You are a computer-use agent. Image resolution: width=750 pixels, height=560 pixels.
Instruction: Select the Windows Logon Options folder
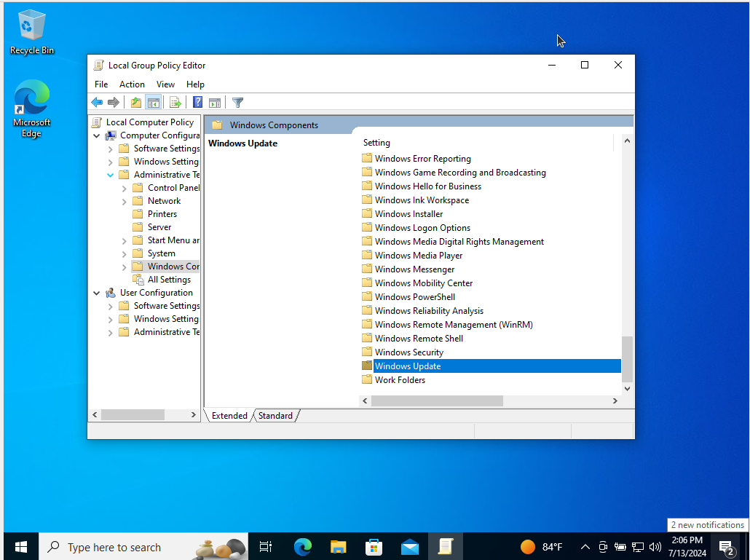(x=422, y=228)
